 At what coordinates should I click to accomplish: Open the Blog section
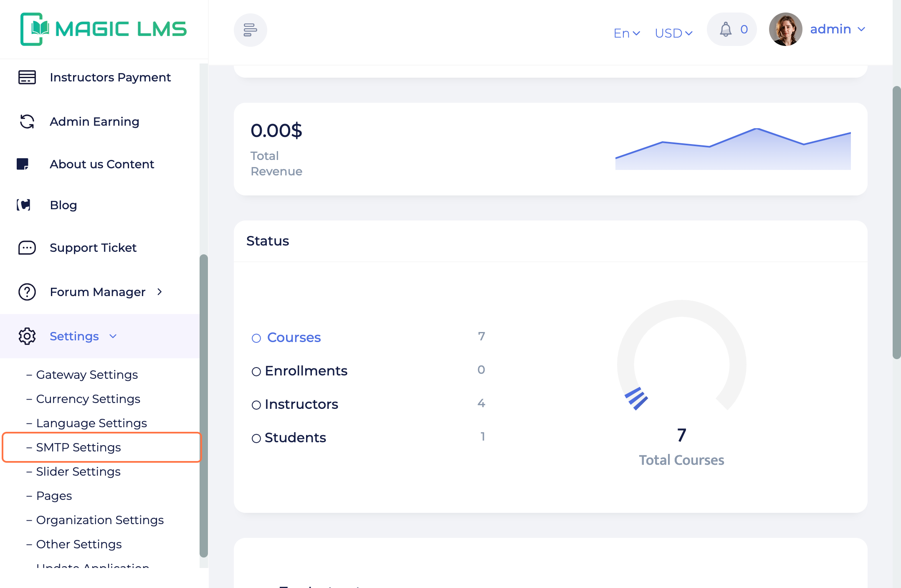(63, 205)
